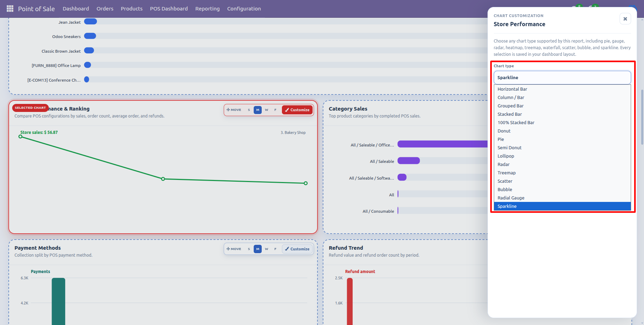Open the Reporting menu

(207, 9)
